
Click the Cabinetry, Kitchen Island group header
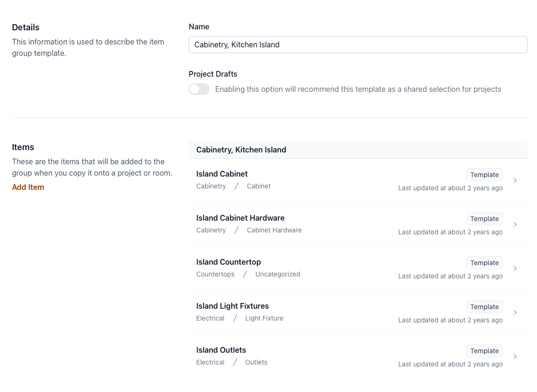(241, 150)
